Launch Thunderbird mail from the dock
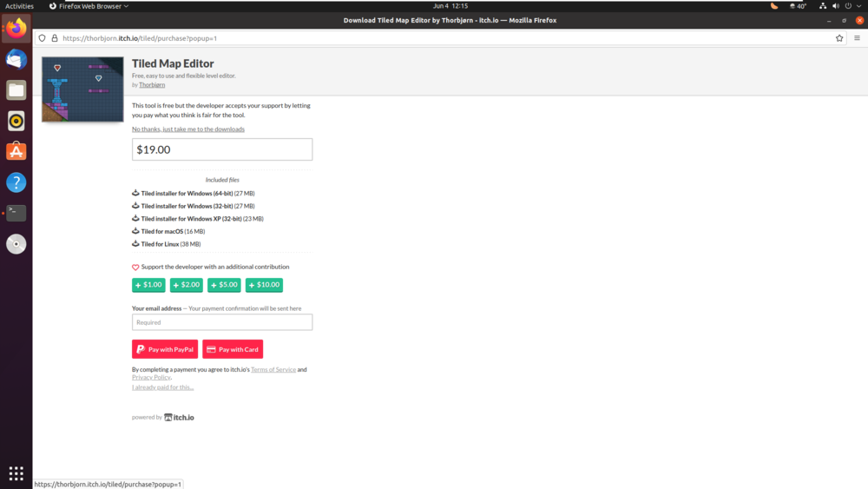 pos(16,59)
